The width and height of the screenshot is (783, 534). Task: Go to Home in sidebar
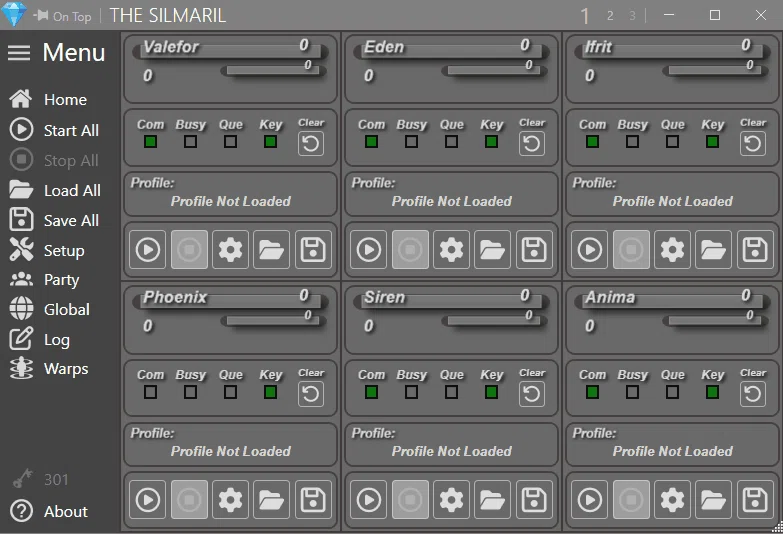(x=48, y=99)
